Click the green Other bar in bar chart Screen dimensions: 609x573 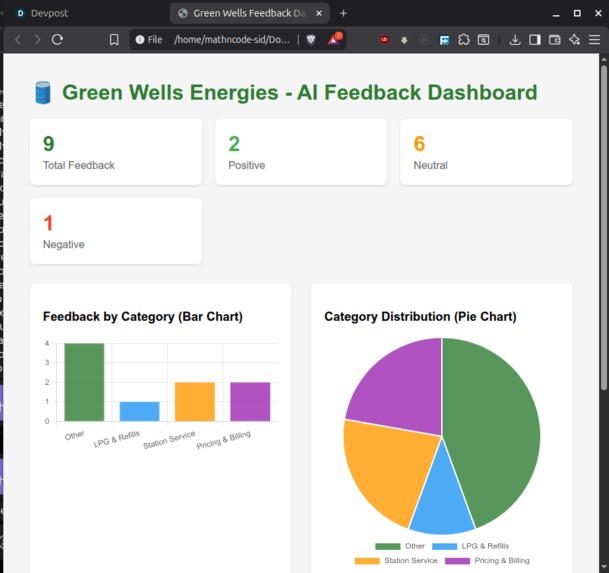coord(84,382)
